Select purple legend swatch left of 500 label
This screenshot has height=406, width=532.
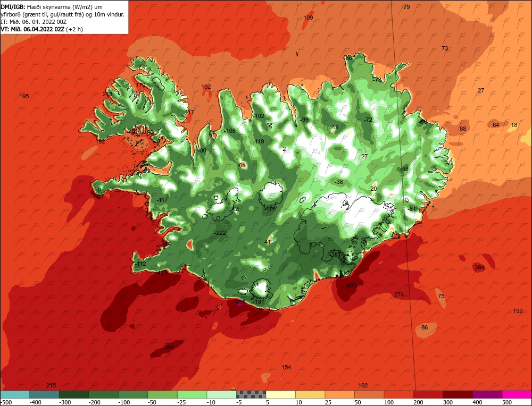pos(487,394)
